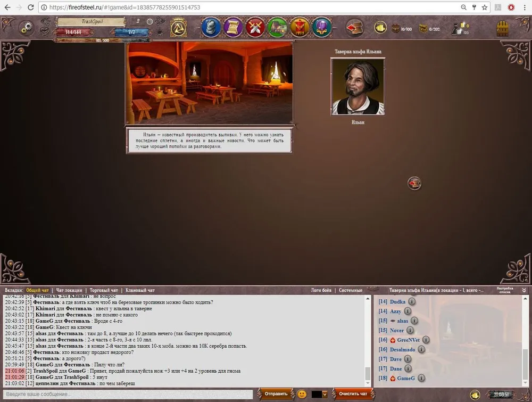Image resolution: width=532 pixels, height=402 pixels.
Task: Click player name GreeNVet in list
Action: tap(408, 340)
